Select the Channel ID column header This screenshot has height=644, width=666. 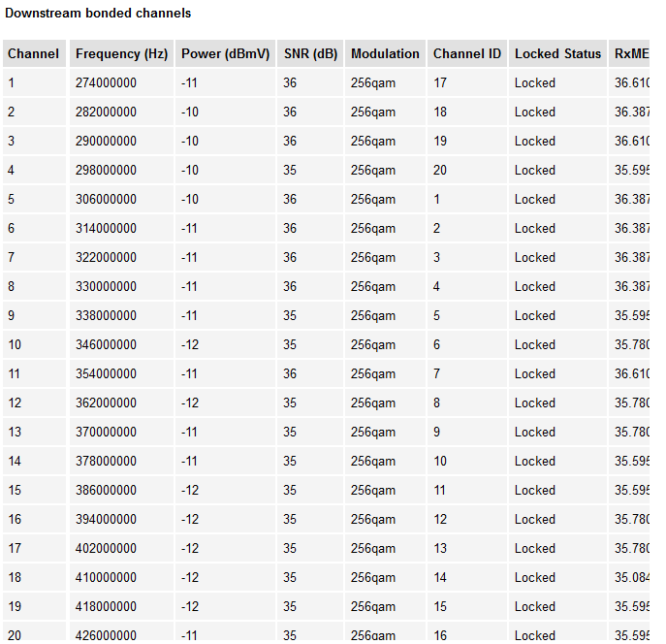coord(467,54)
